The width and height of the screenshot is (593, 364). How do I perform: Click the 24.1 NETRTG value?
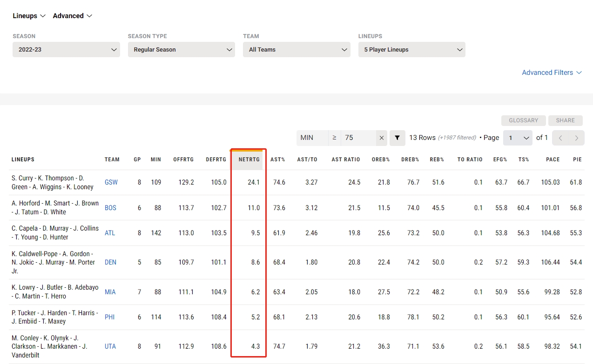point(254,182)
